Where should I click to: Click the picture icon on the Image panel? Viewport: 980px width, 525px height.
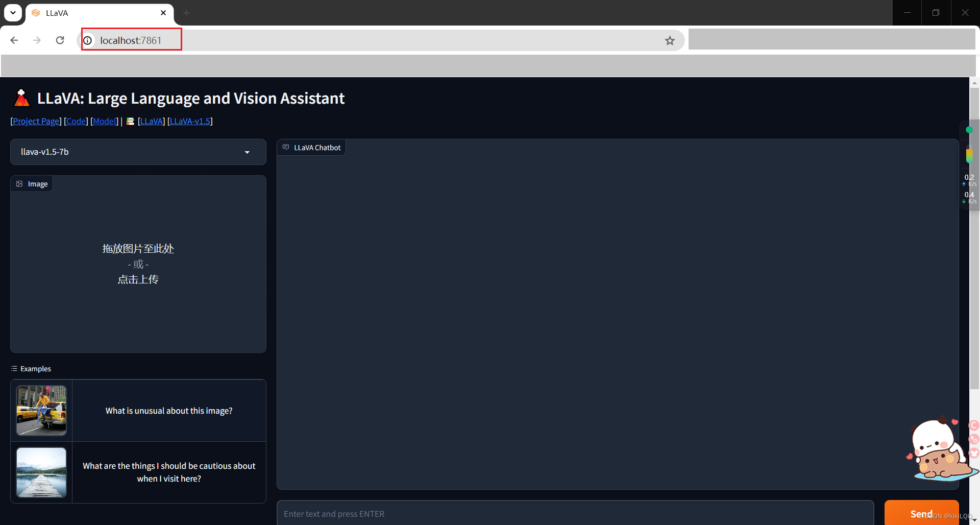[19, 183]
